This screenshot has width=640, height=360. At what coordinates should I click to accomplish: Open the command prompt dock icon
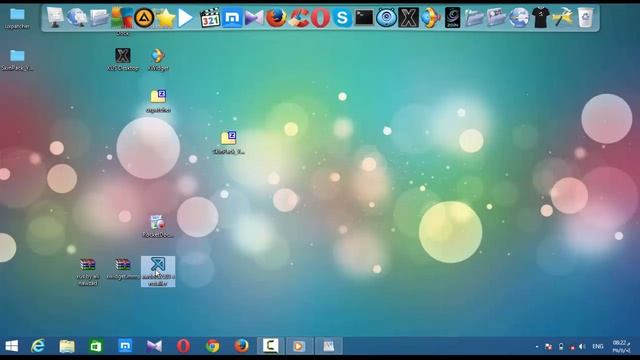coord(364,18)
